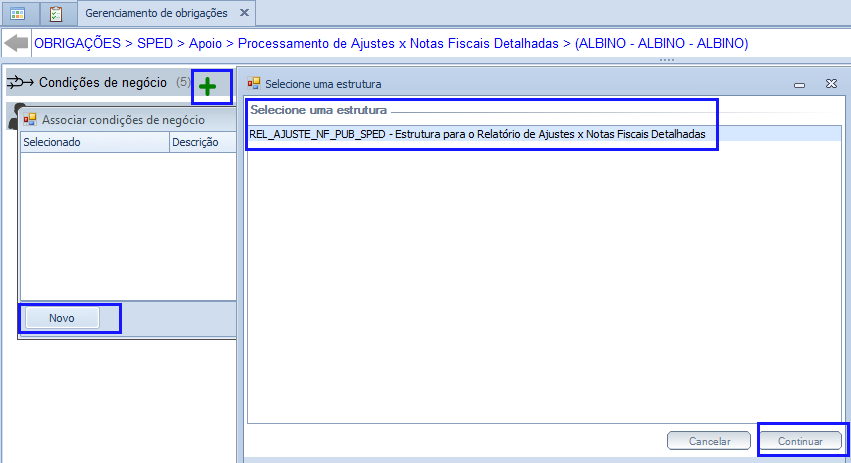Close the Gerenciamento de obrigações tab
This screenshot has height=463, width=851.
click(244, 12)
